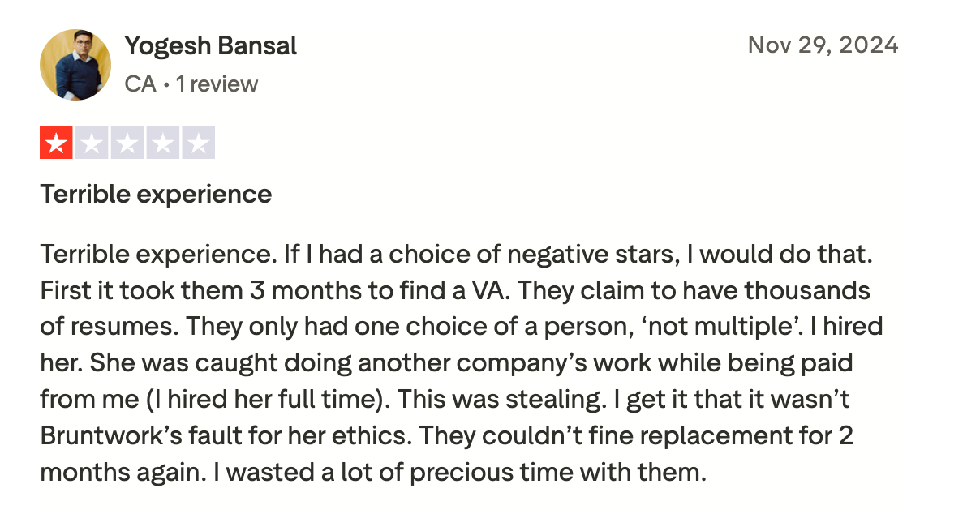Click the red filled first star

pos(56,143)
